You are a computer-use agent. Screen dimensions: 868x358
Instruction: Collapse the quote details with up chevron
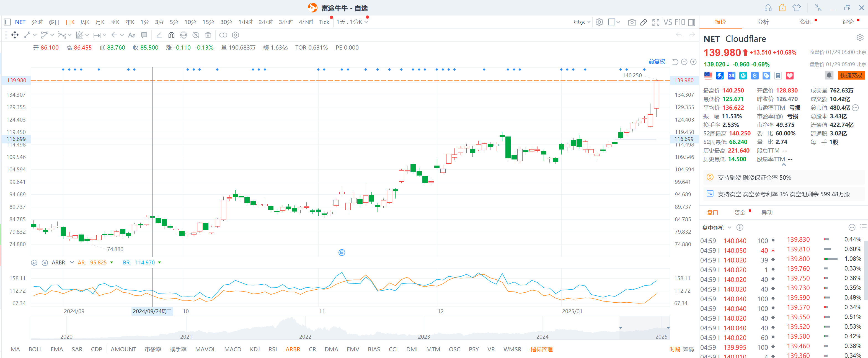(784, 165)
